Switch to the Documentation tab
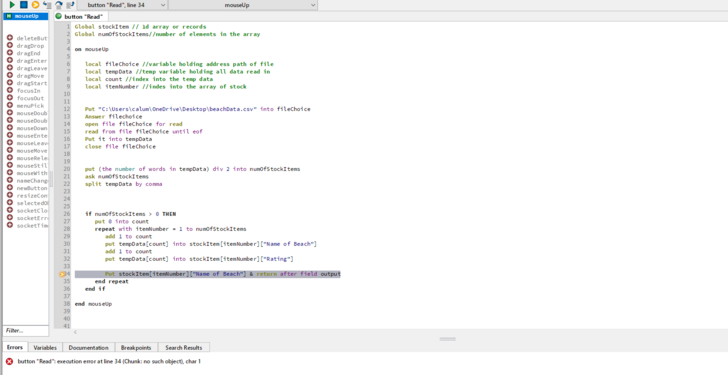Screen dimensions: 728x375 coord(88,347)
